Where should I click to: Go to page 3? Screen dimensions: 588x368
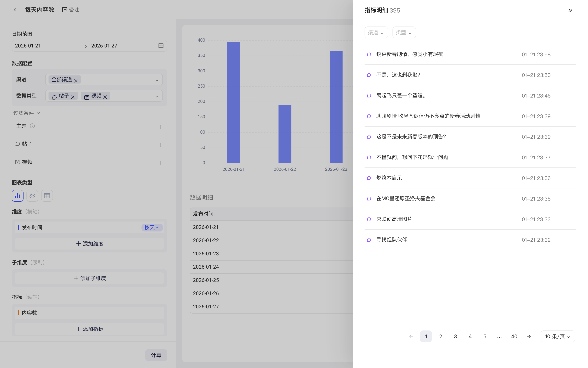tap(455, 336)
